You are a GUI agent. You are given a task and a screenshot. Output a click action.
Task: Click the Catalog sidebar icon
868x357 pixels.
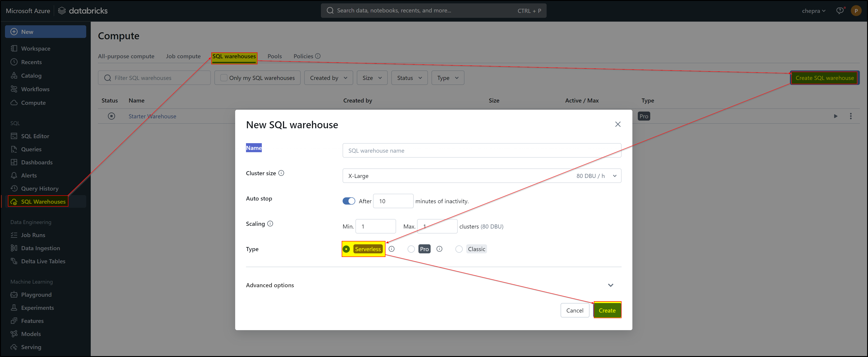[x=14, y=75]
